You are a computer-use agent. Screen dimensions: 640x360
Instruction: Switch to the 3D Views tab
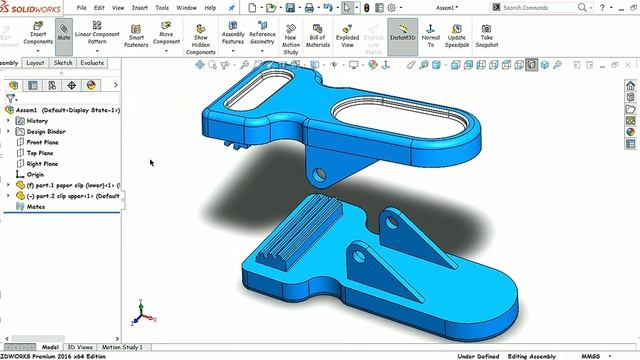80,347
